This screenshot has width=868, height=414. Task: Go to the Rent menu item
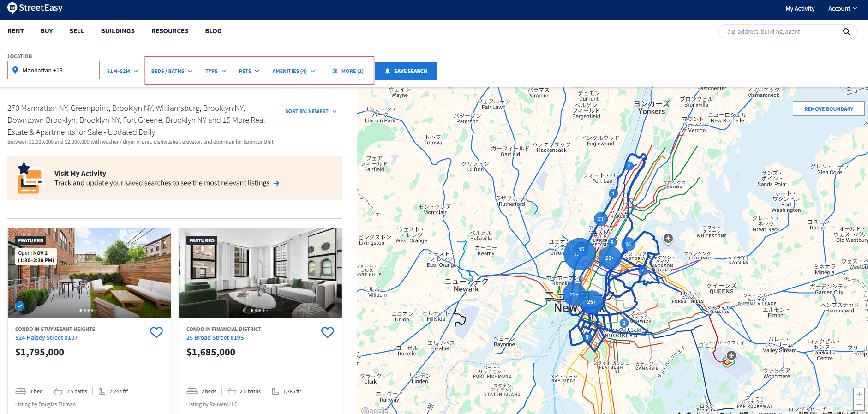(16, 31)
